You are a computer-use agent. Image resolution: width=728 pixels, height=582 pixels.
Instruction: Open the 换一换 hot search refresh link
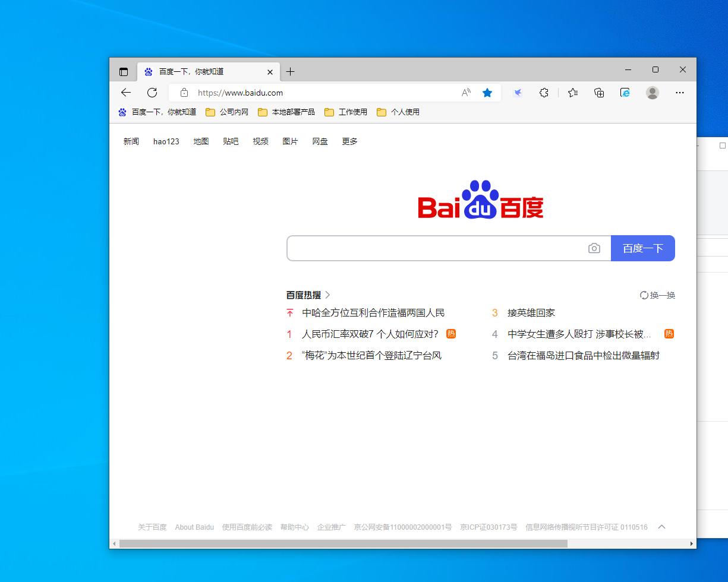(x=657, y=295)
